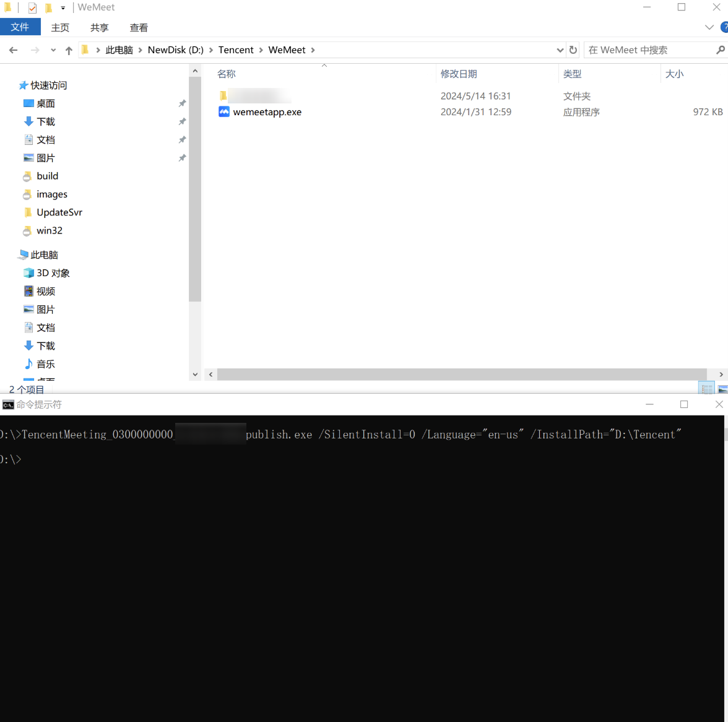728x722 pixels.
Task: Click the 桌面 pin icon
Action: point(182,103)
